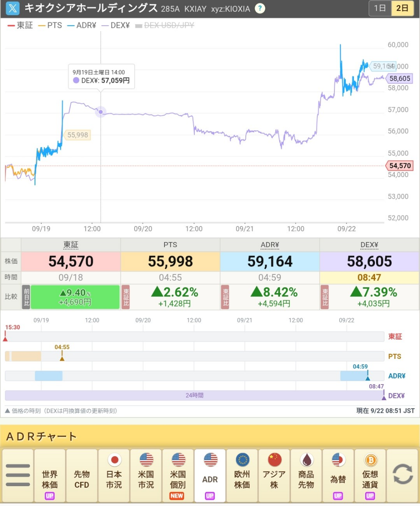Toggle the 東証 series in legend

pyautogui.click(x=20, y=25)
